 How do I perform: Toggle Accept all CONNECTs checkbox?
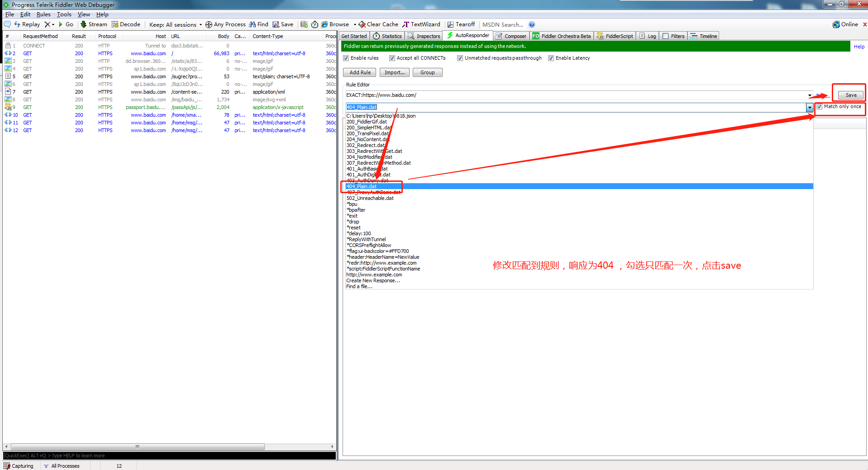[392, 58]
